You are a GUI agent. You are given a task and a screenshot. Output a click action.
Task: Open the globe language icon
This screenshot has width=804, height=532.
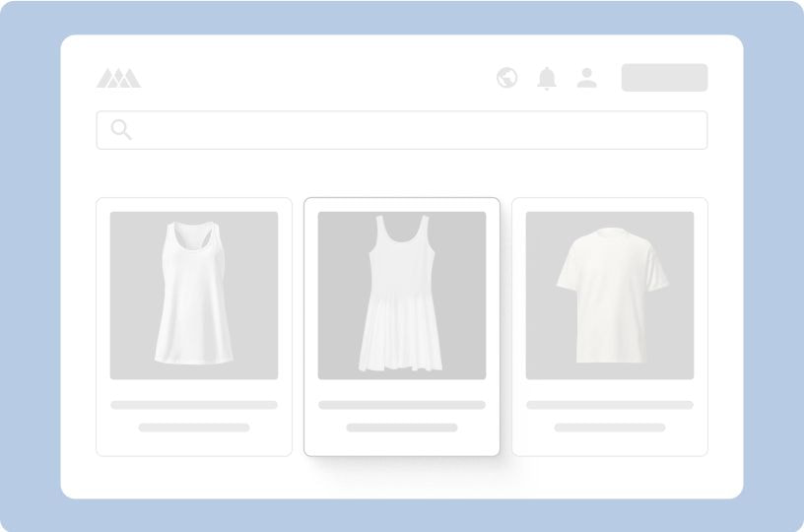tap(506, 78)
